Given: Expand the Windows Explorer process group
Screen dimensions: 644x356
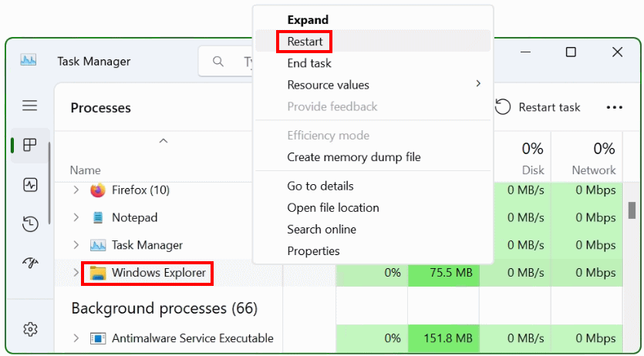Looking at the screenshot, I should click(x=76, y=272).
